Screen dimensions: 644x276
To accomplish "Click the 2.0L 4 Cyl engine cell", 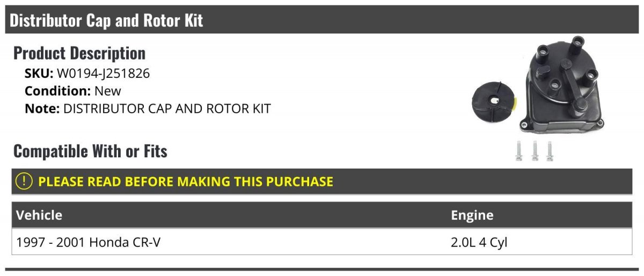I will click(x=479, y=242).
